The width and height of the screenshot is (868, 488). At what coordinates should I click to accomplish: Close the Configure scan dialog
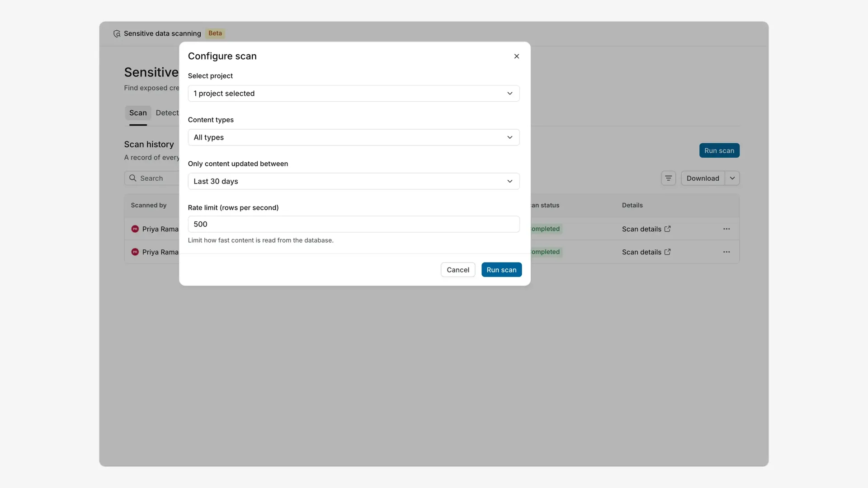[516, 56]
